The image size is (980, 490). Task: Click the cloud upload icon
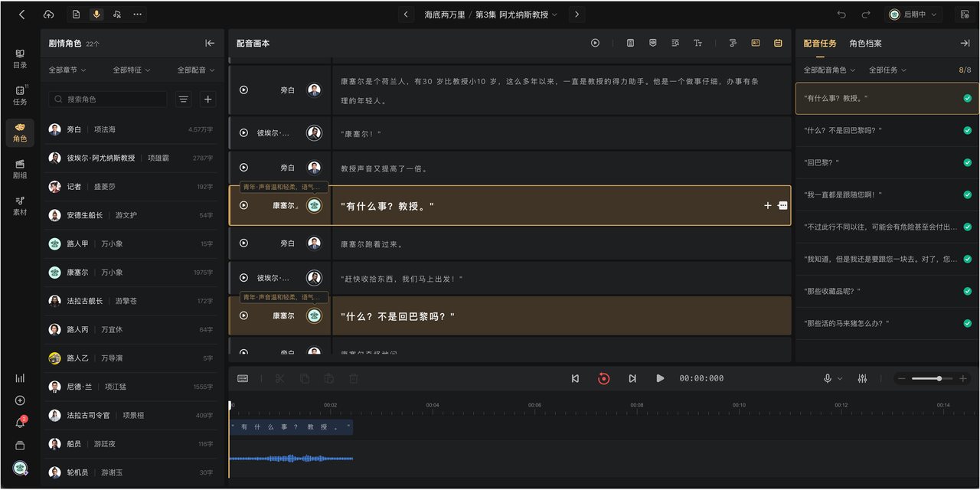coord(48,15)
